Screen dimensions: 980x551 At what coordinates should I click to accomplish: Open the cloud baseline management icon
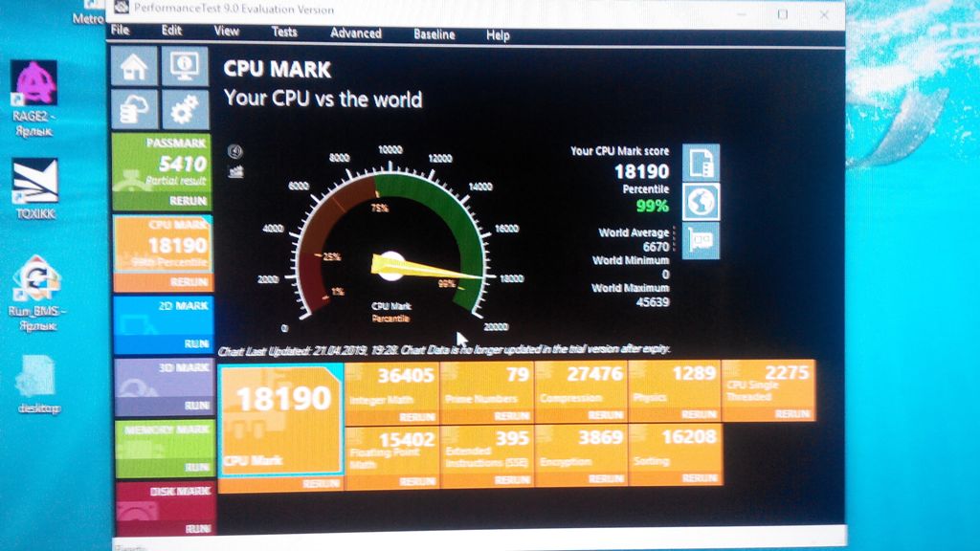pyautogui.click(x=134, y=109)
